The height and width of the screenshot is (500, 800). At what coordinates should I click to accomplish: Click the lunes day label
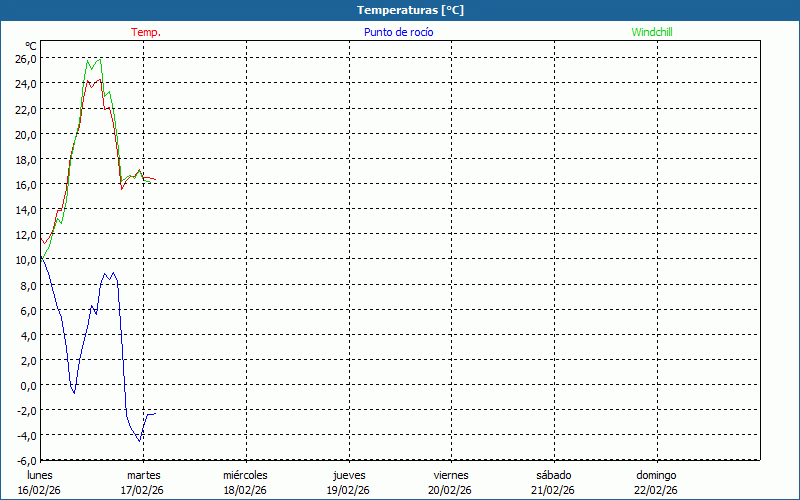(40, 475)
